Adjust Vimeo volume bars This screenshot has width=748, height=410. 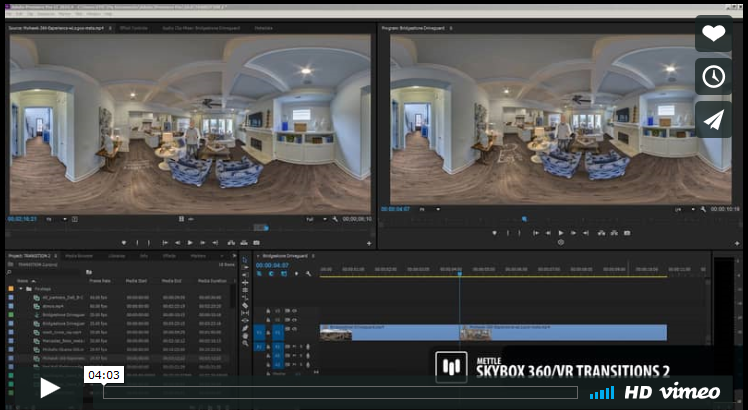coord(602,393)
